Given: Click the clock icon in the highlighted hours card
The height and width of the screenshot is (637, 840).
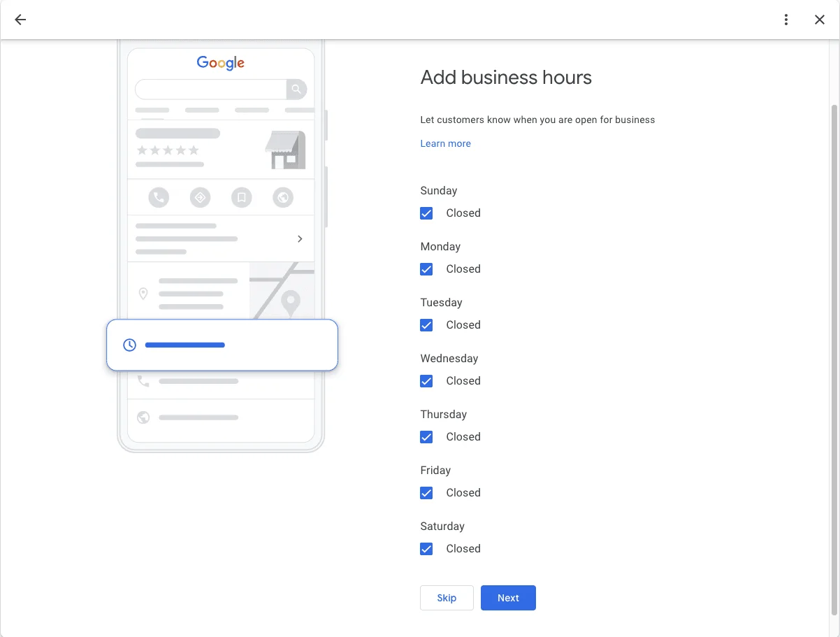Looking at the screenshot, I should pyautogui.click(x=129, y=345).
